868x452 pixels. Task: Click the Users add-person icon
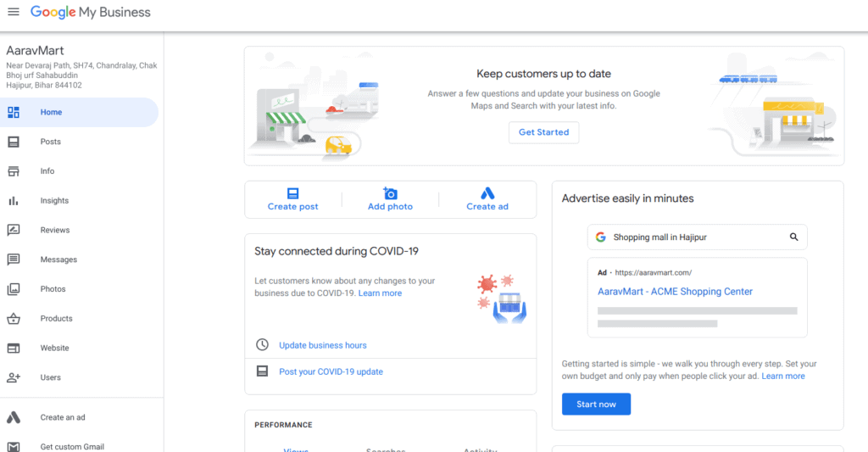[14, 377]
